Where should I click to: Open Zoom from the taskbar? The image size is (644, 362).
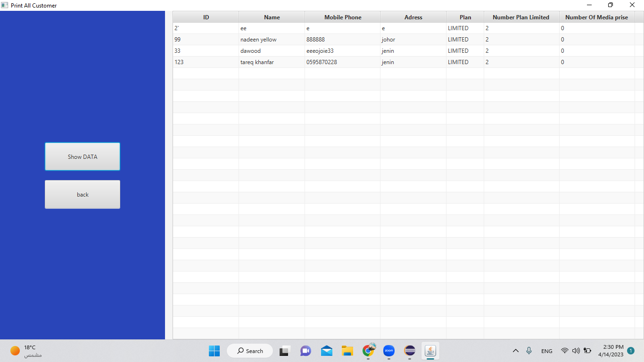point(389,351)
